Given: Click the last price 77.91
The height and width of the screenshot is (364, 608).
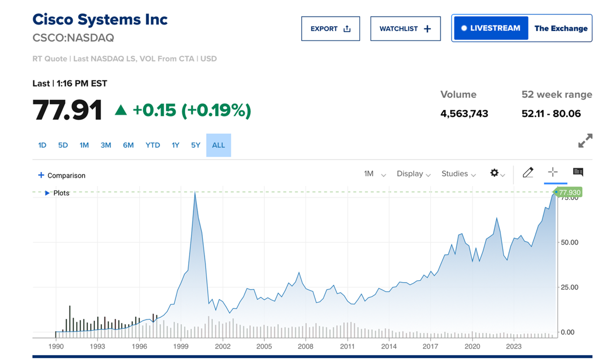Looking at the screenshot, I should pyautogui.click(x=68, y=110).
